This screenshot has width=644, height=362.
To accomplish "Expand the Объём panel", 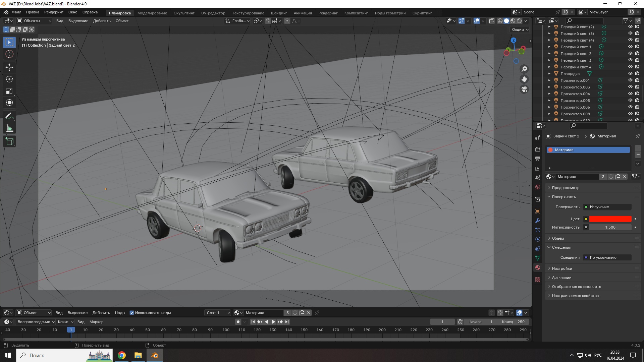I will click(x=558, y=238).
